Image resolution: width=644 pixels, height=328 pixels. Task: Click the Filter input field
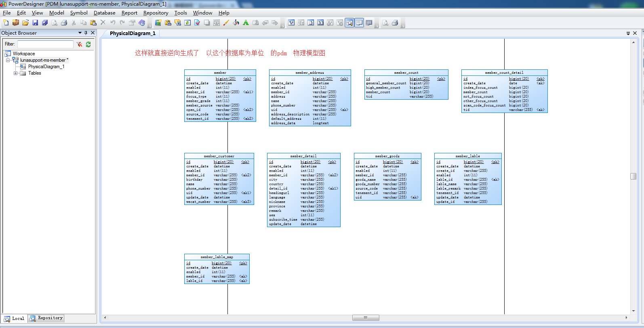tap(45, 44)
